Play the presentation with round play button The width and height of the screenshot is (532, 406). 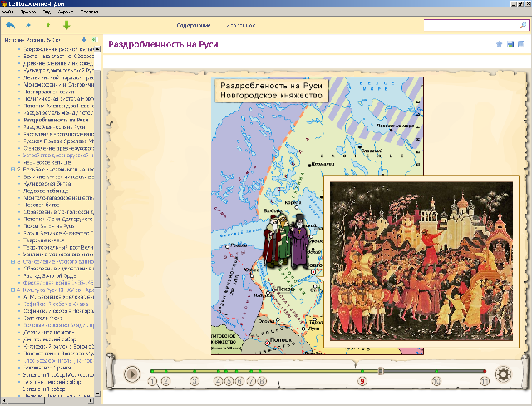coord(132,374)
